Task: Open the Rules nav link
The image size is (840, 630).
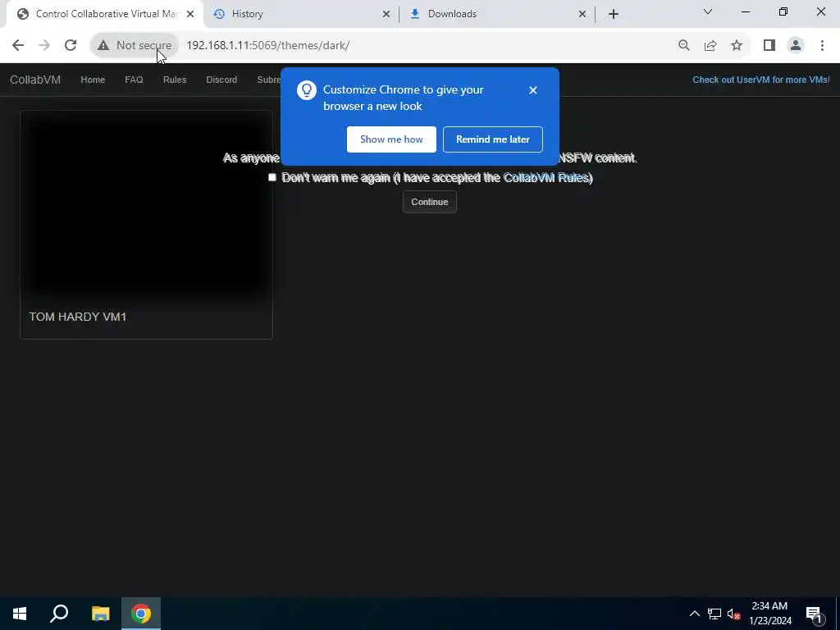Action: coord(175,80)
